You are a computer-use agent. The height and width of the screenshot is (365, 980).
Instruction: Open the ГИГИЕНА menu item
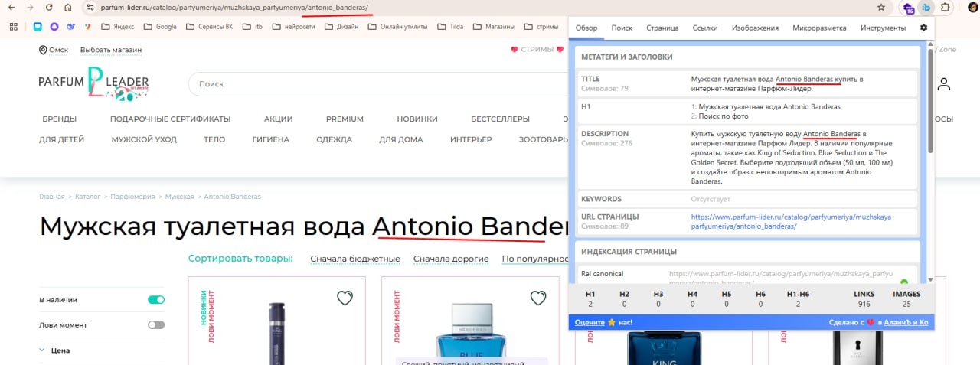(x=271, y=139)
